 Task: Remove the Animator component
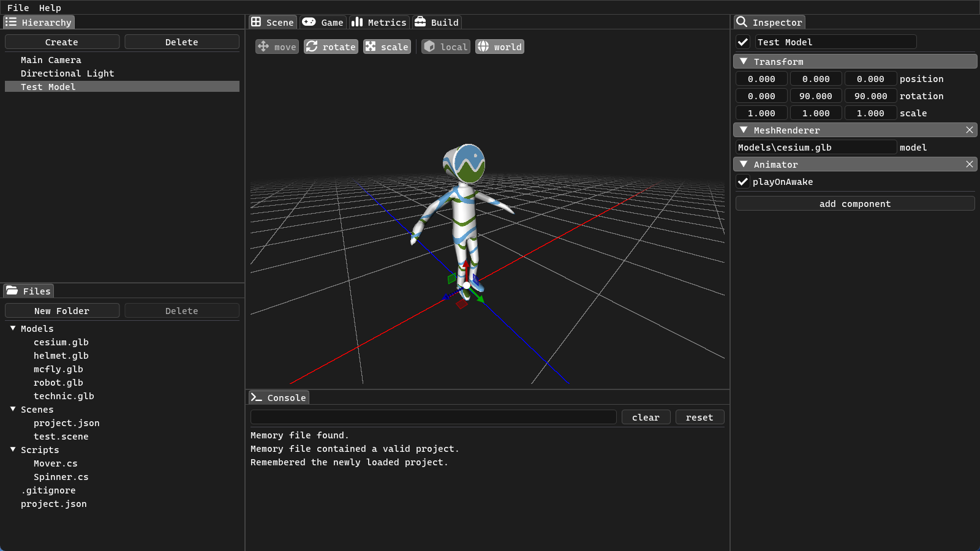point(970,164)
